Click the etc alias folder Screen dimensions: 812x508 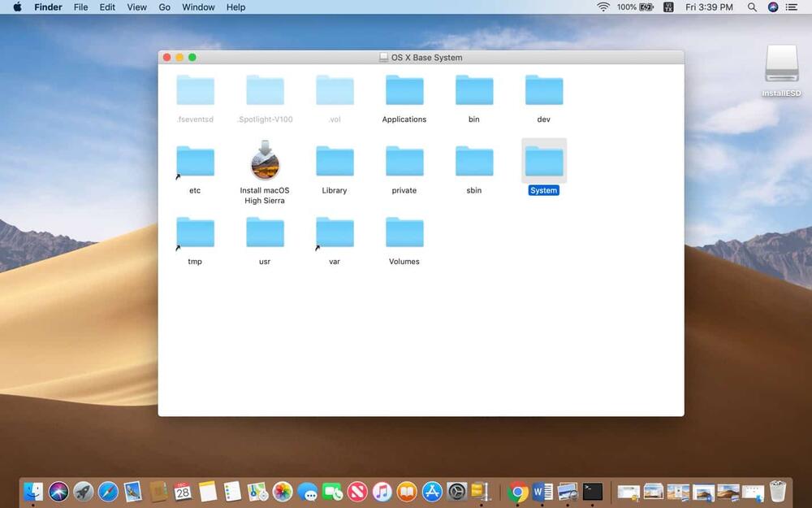195,162
